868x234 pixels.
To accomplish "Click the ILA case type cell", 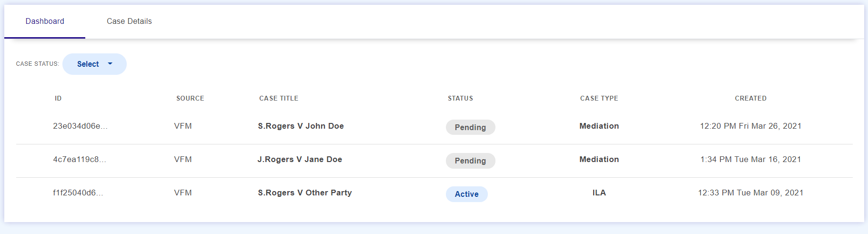I will (599, 193).
